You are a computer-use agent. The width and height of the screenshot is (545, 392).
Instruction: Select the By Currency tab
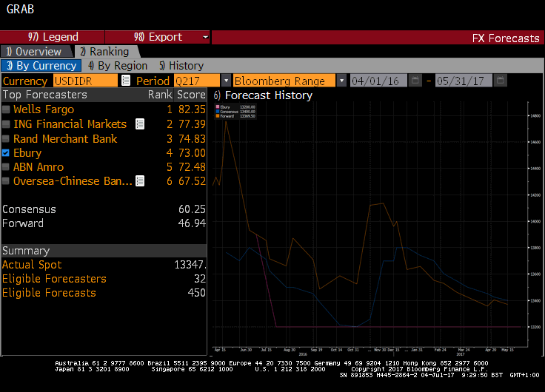pos(41,66)
